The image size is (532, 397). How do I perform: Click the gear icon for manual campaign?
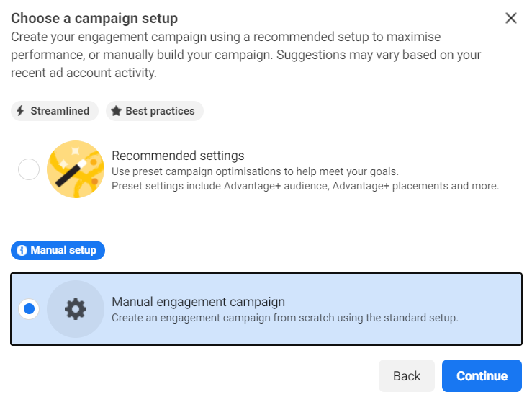pos(76,309)
